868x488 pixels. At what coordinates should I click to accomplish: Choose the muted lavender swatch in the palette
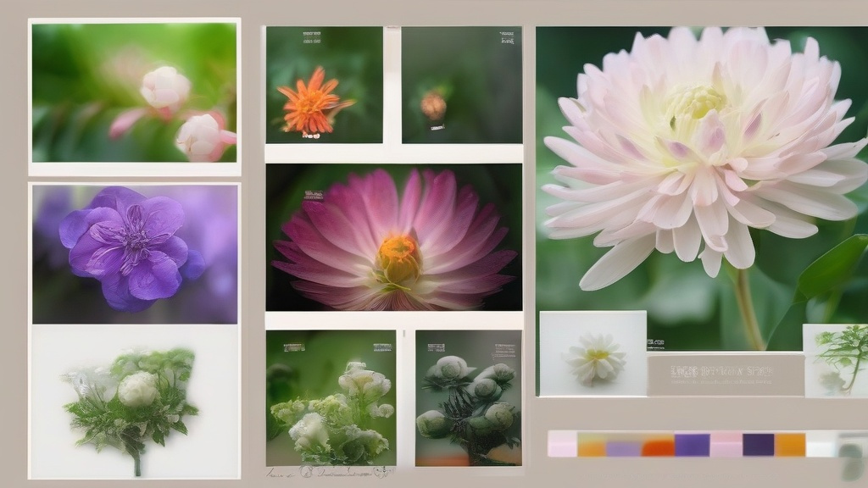(x=624, y=447)
